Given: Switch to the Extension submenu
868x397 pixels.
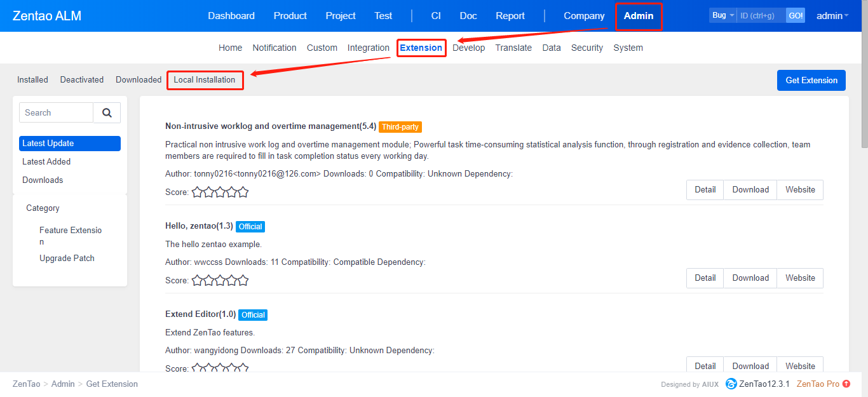Looking at the screenshot, I should tap(421, 48).
